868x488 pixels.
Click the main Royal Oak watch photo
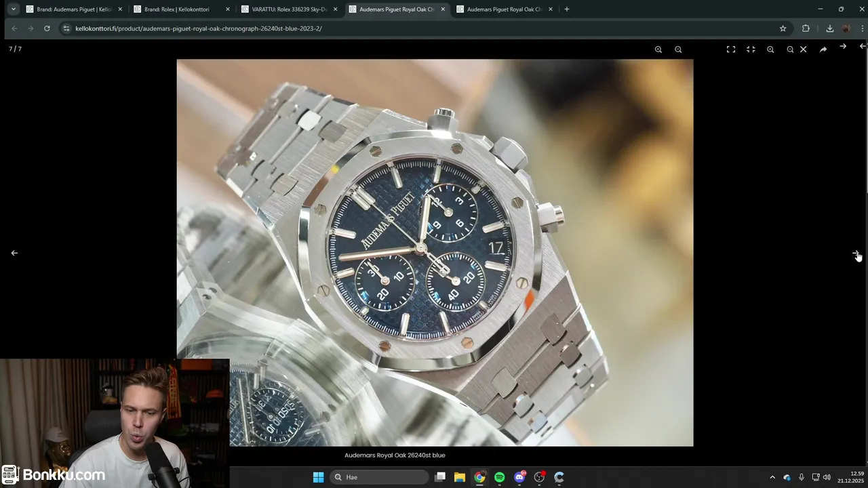435,252
